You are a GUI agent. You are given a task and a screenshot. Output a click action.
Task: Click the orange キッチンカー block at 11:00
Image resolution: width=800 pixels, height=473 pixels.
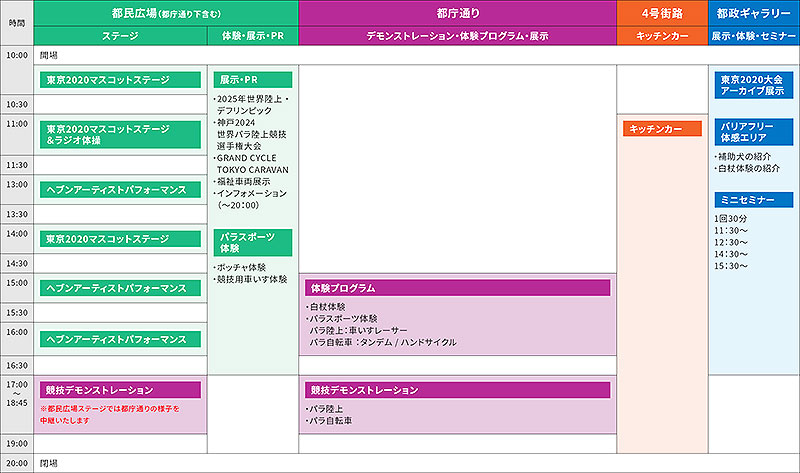pyautogui.click(x=662, y=129)
